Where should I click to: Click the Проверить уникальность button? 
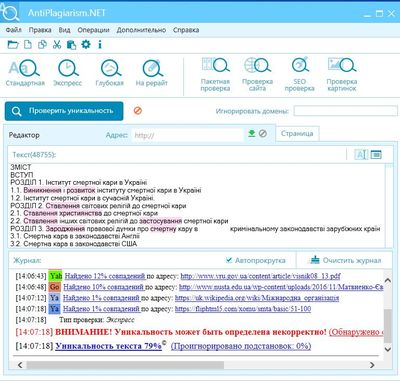64,111
